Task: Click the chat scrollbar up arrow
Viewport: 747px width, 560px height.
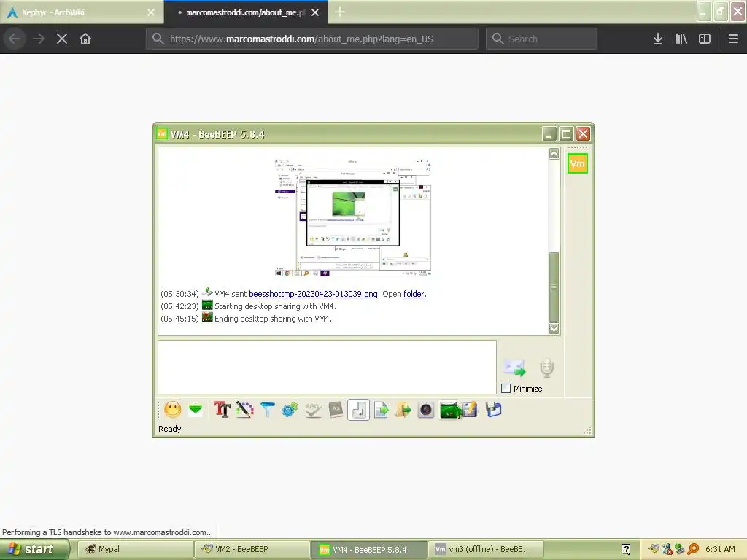Action: click(x=554, y=153)
